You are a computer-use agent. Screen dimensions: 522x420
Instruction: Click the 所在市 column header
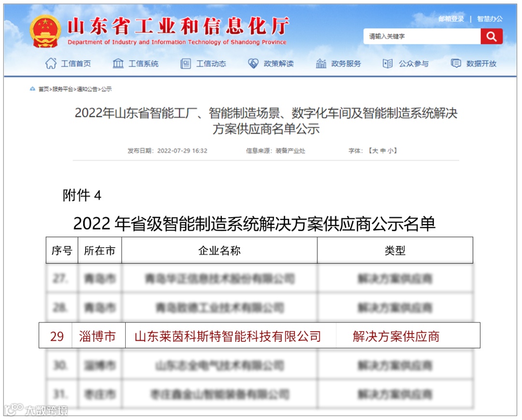pos(100,251)
